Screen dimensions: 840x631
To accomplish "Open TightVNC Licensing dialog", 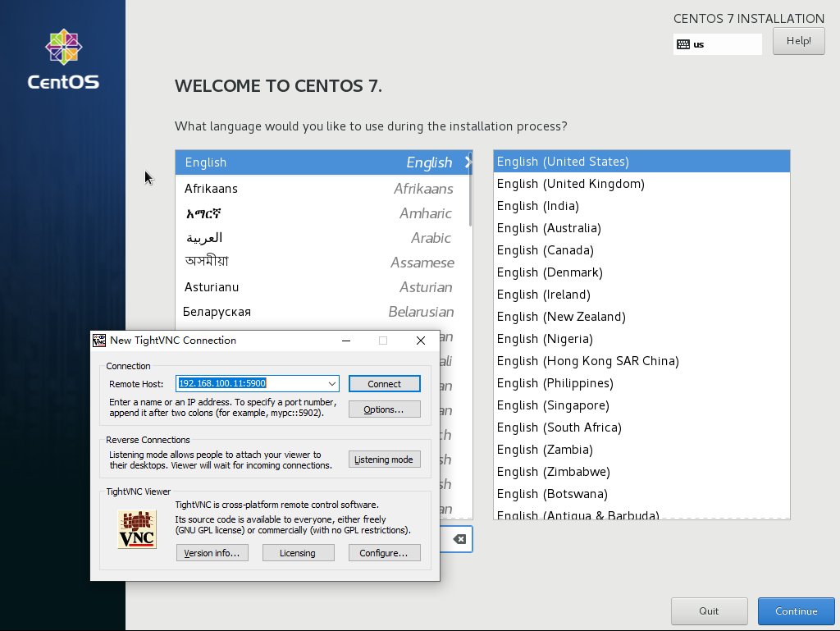I will [298, 553].
